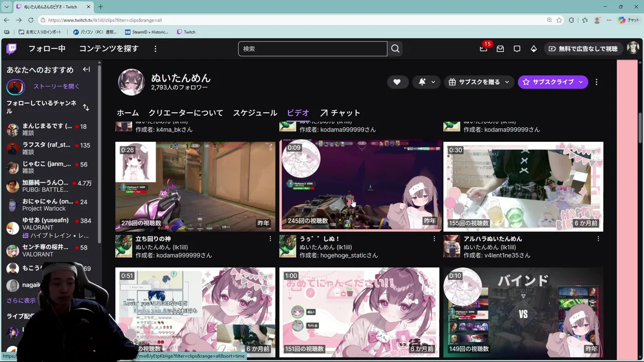Click game box art beside アルハラぬいたんめん
The width and height of the screenshot is (644, 362).
coord(452,246)
